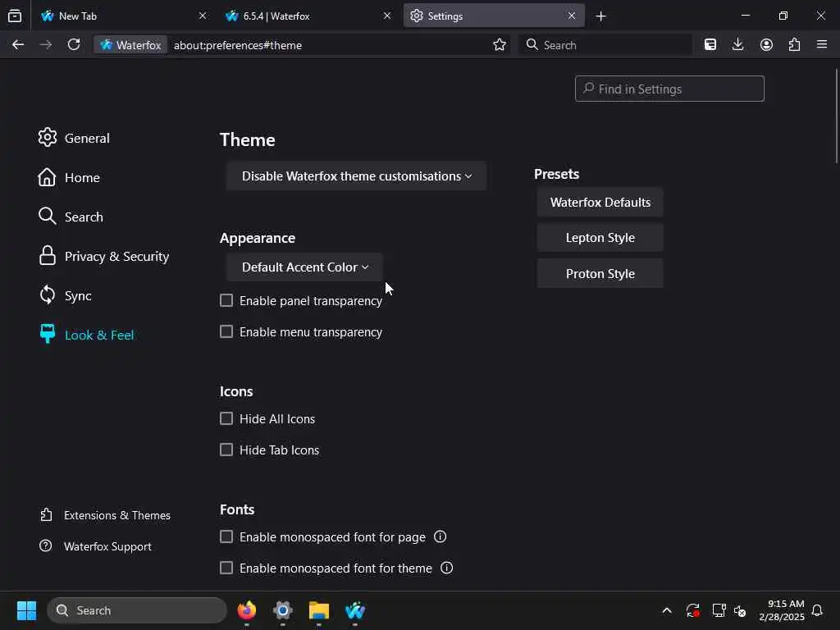Reload the current page

(74, 45)
